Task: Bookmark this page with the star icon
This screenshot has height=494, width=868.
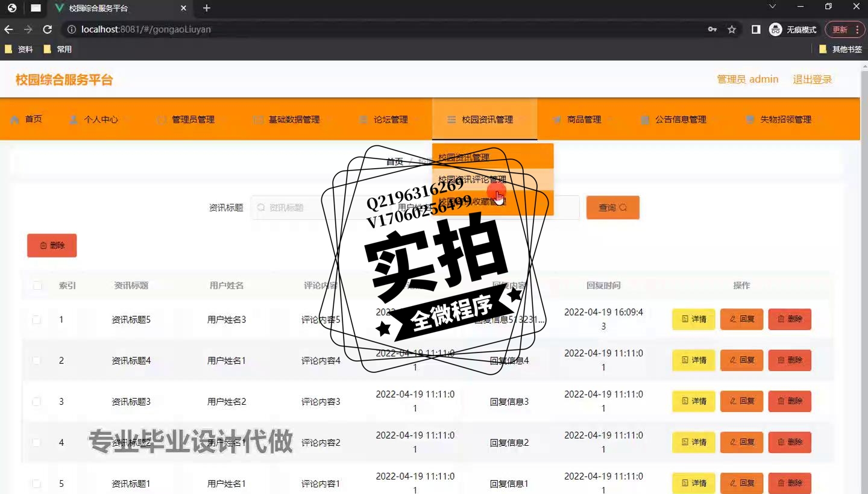Action: pos(732,30)
